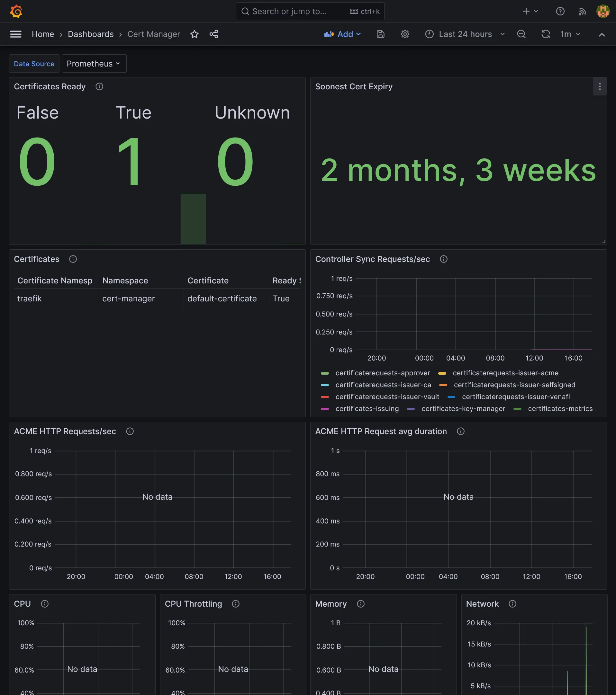Zoom out the time range
The image size is (616, 695).
coord(521,34)
